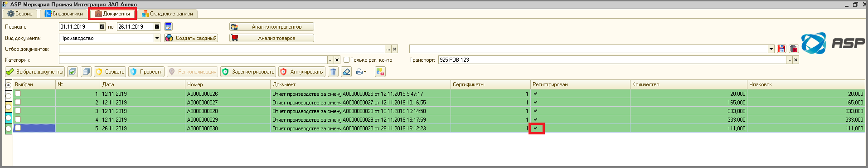The image size is (868, 168).
Task: Save filter with the floppy disk icon
Action: 781,49
